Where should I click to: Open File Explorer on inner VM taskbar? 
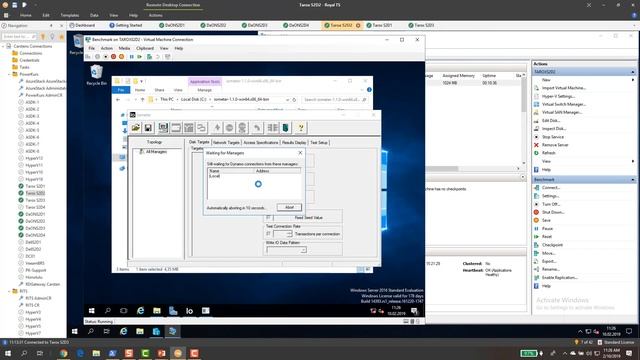pos(157,311)
